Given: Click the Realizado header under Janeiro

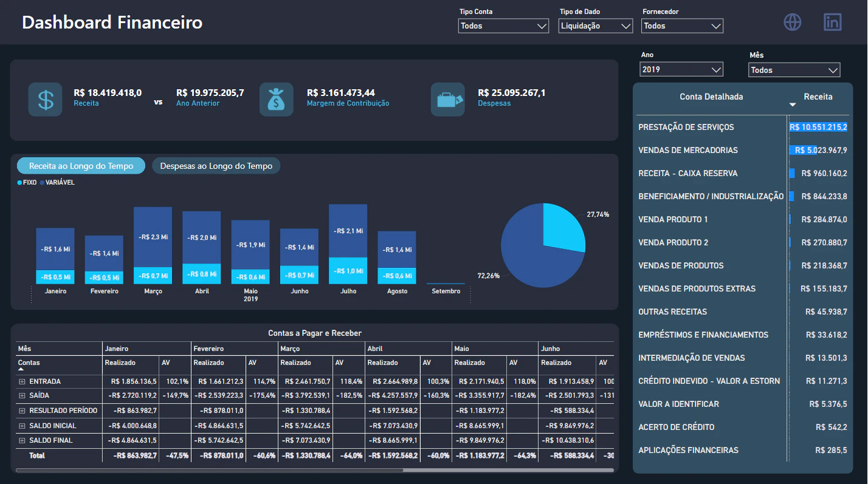Looking at the screenshot, I should 120,363.
